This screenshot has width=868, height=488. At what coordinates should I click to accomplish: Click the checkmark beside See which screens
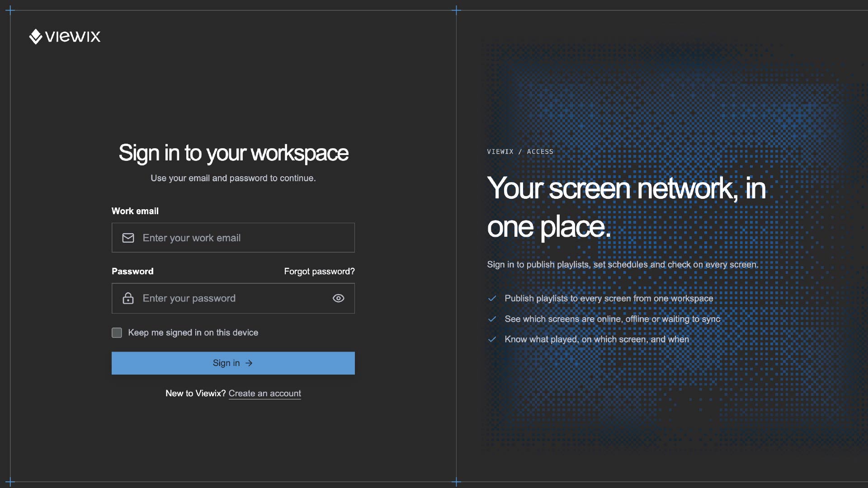[492, 319]
